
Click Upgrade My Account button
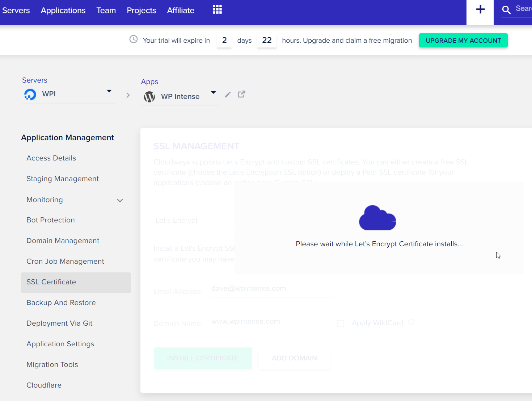click(463, 41)
